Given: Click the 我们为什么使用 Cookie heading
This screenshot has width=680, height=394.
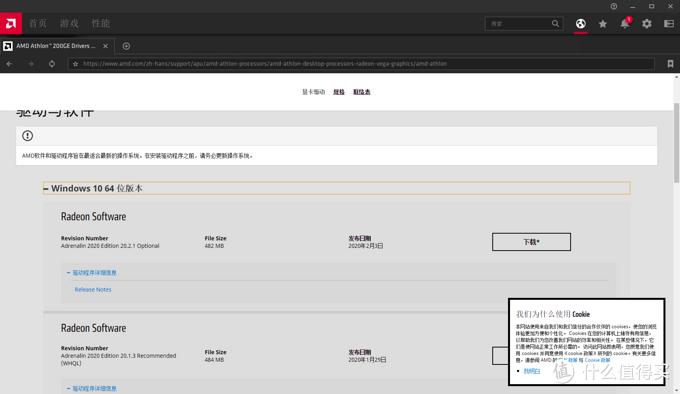Looking at the screenshot, I should [x=553, y=314].
